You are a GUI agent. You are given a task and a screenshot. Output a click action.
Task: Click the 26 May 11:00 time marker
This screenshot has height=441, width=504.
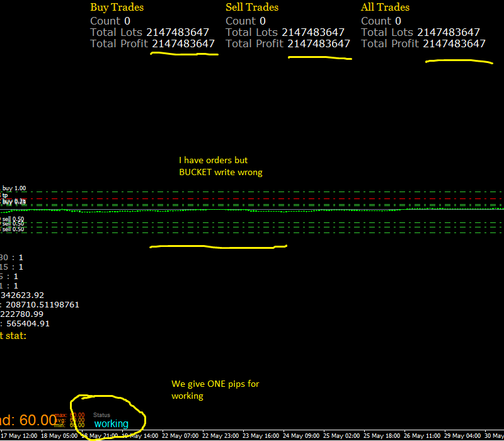click(422, 436)
